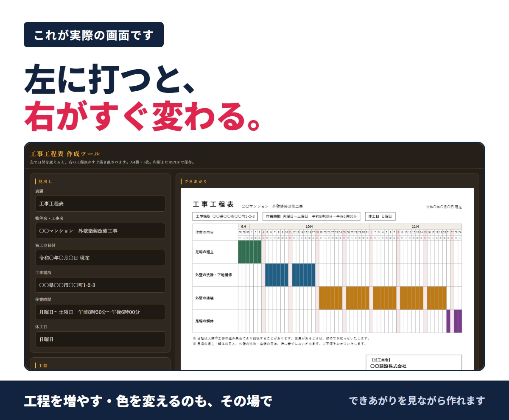Click 令和〇年〇月〇日 現在 date in preview
Viewport: 509px width, 420px height.
pyautogui.click(x=444, y=207)
